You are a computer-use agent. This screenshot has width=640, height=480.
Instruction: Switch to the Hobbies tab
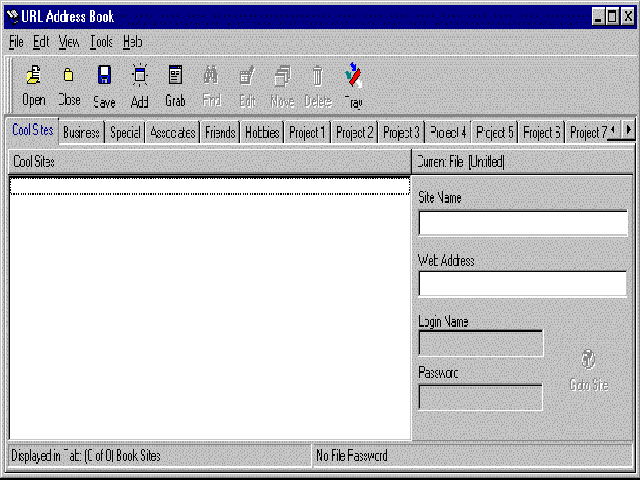tap(262, 132)
